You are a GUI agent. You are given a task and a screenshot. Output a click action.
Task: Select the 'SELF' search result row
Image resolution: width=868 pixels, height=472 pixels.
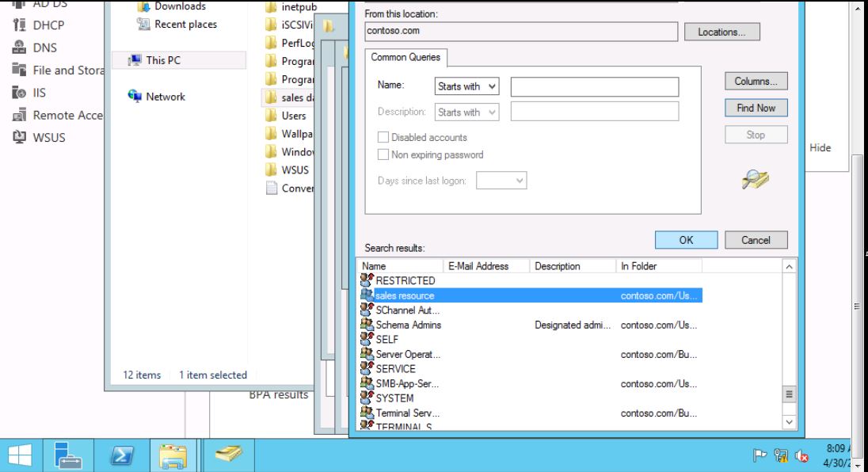coord(531,339)
